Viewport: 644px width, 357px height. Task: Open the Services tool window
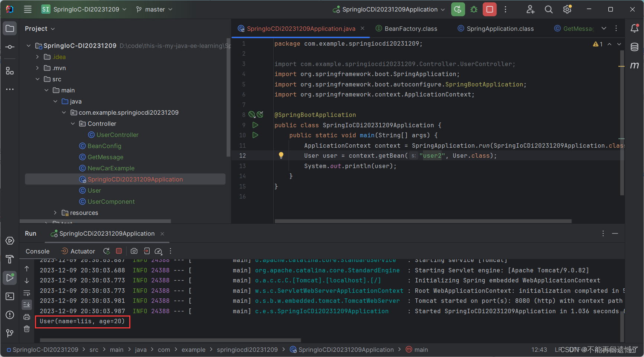pos(10,241)
